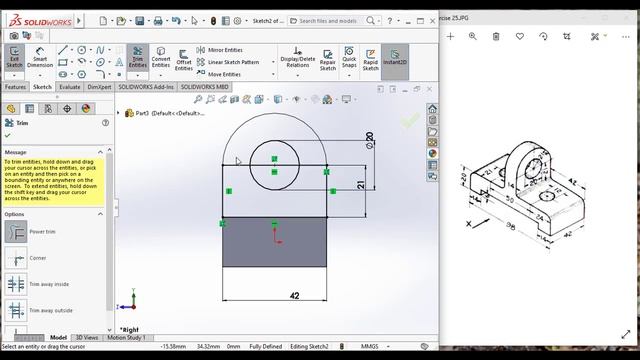Image resolution: width=640 pixels, height=360 pixels.
Task: Click favorite heart in Photos window
Action: (x=520, y=36)
